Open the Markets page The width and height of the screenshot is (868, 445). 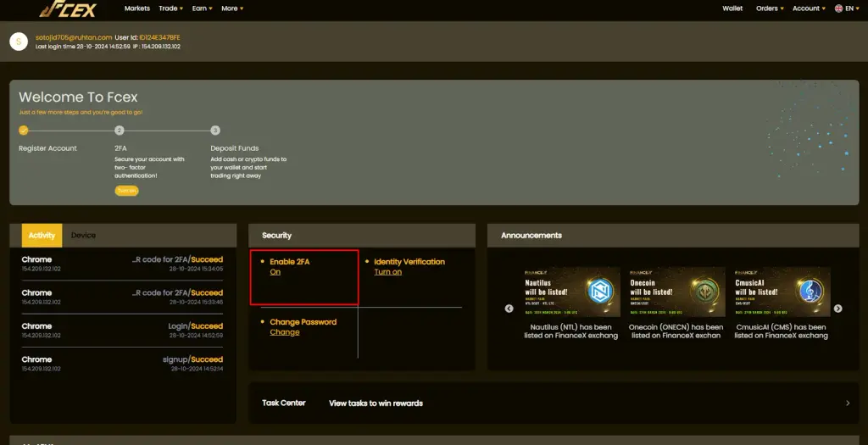pos(136,8)
